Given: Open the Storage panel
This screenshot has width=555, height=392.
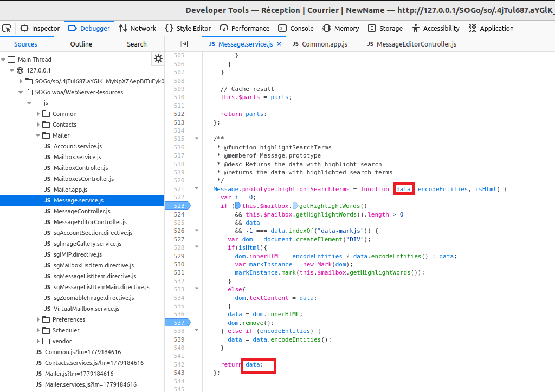Looking at the screenshot, I should pyautogui.click(x=385, y=28).
